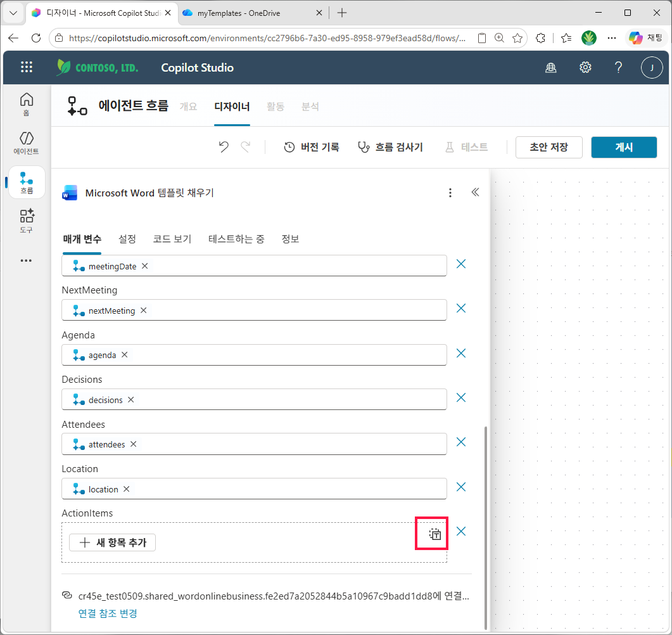Clear the NextMeeting field with blue X
The width and height of the screenshot is (672, 635).
tap(461, 308)
